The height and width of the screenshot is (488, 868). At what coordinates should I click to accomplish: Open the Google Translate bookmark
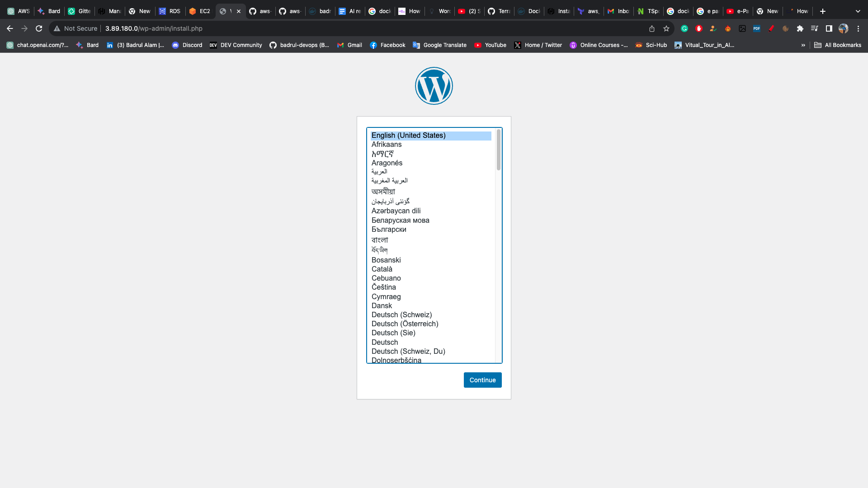coord(440,45)
